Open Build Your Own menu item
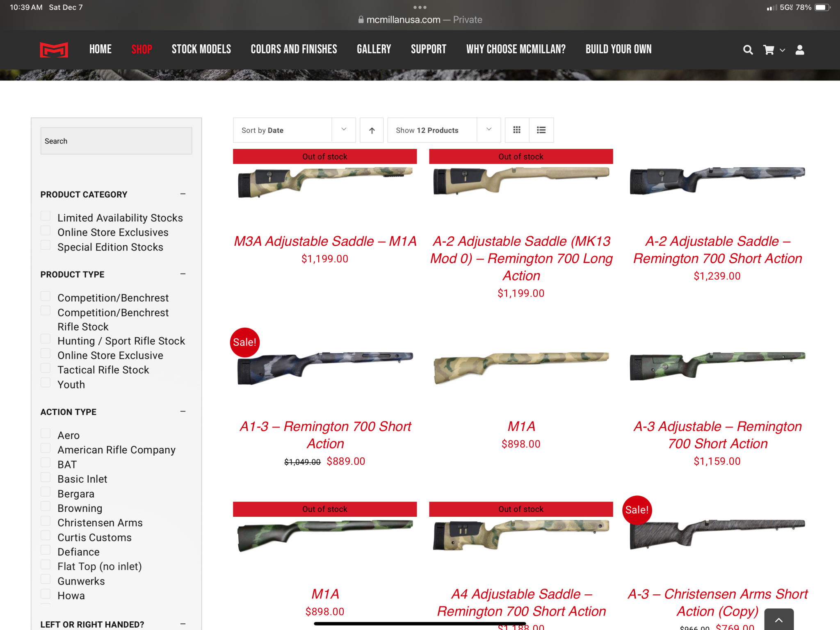This screenshot has height=630, width=840. coord(619,50)
